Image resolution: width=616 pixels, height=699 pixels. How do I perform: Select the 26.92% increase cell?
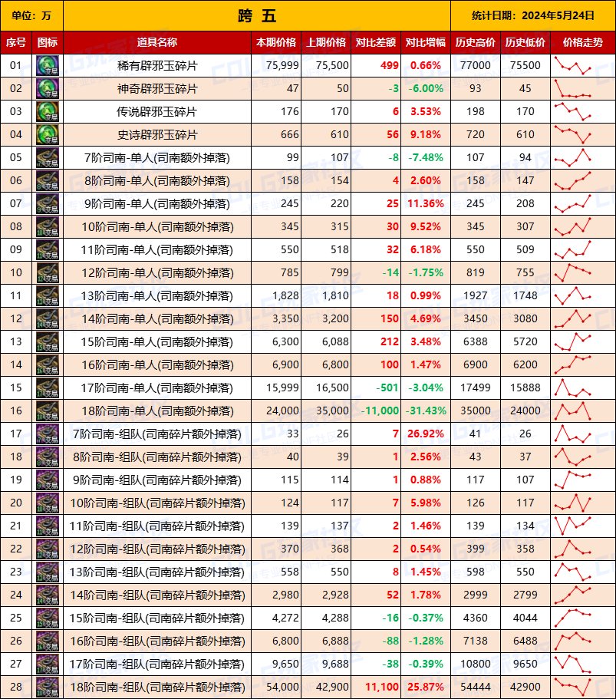tap(426, 434)
